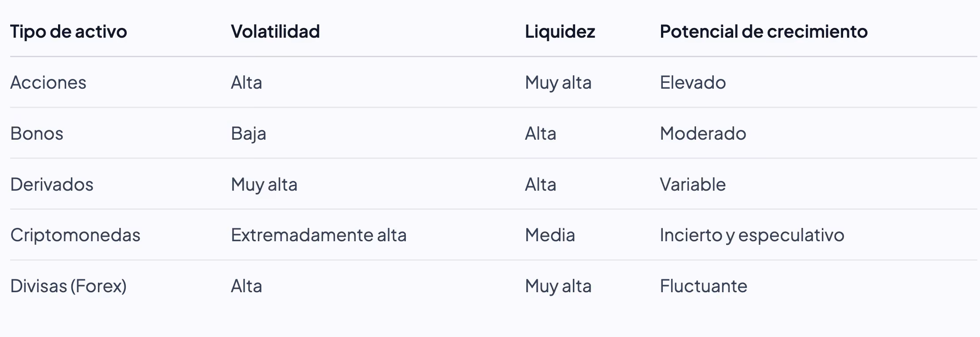
Task: Select the 'Derivados' row label
Action: [x=52, y=184]
